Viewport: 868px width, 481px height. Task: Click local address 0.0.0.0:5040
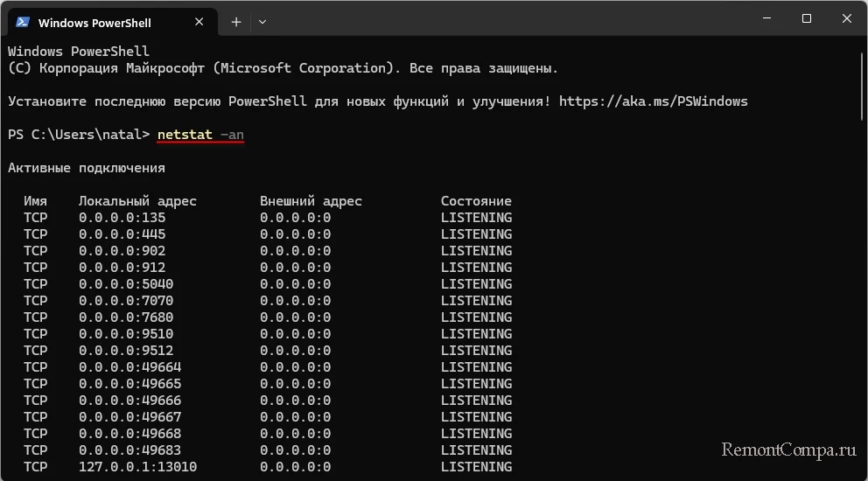126,284
